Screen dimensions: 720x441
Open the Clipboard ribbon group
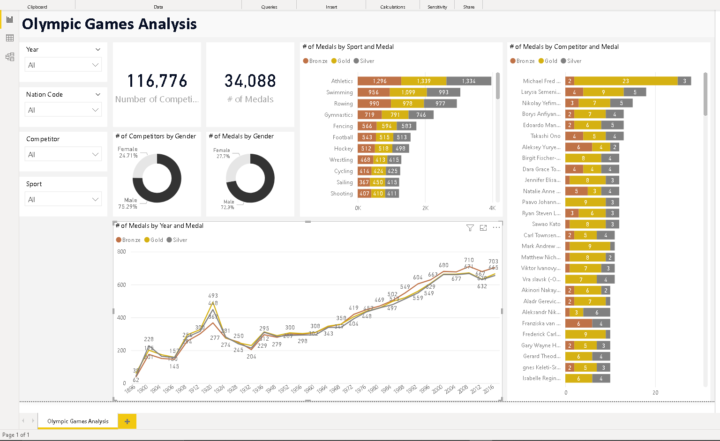[37, 7]
